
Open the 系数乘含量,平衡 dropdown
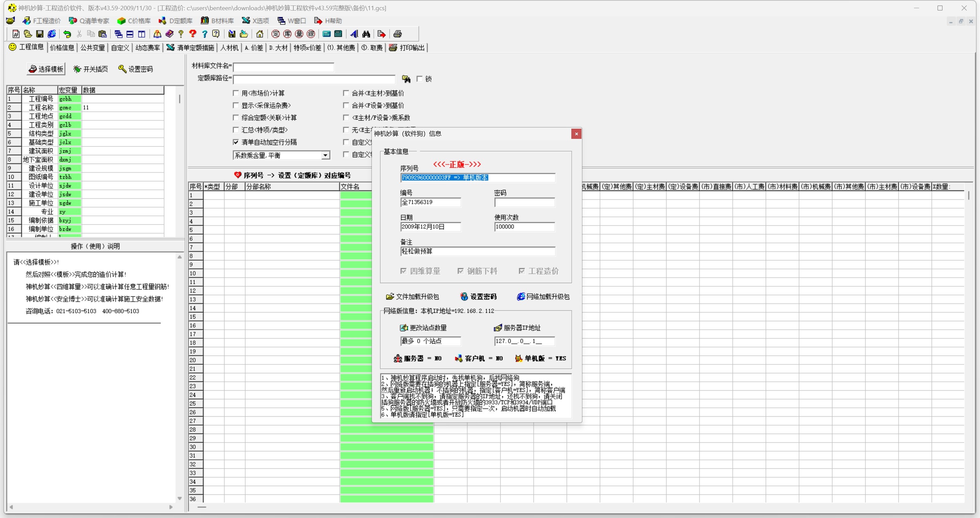[325, 155]
